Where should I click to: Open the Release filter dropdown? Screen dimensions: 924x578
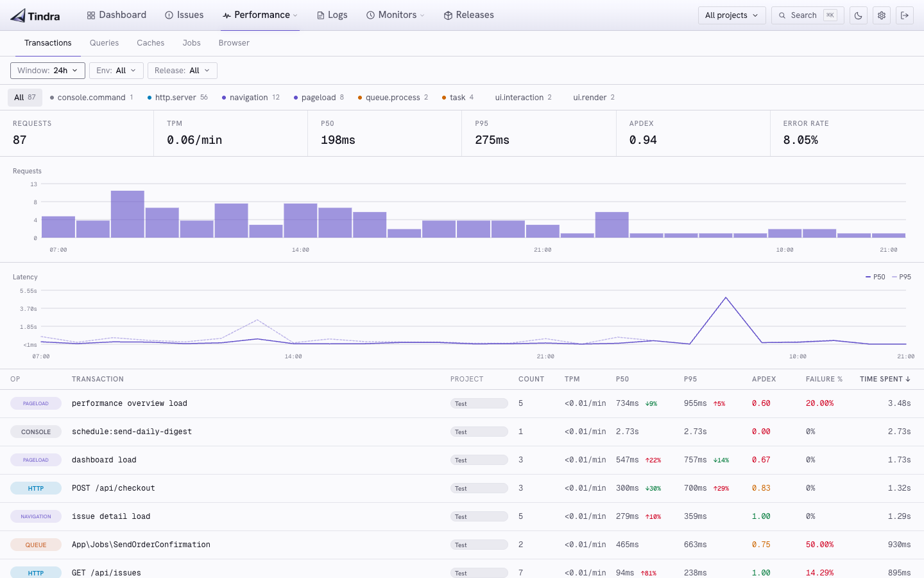click(x=182, y=71)
